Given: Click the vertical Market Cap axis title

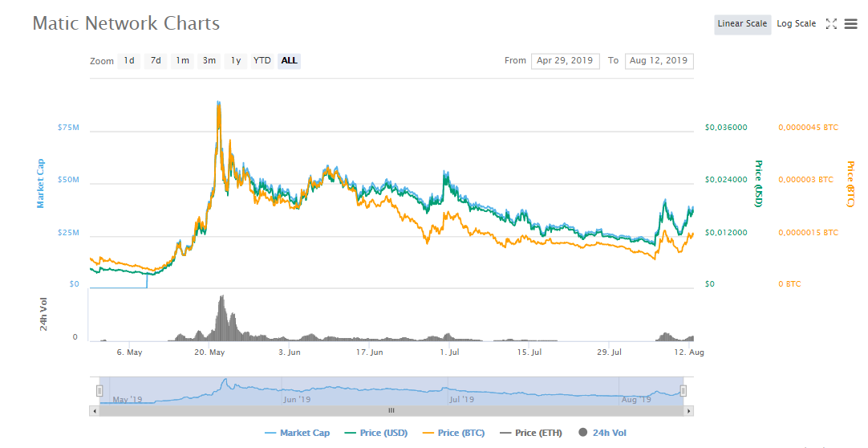Looking at the screenshot, I should [40, 183].
